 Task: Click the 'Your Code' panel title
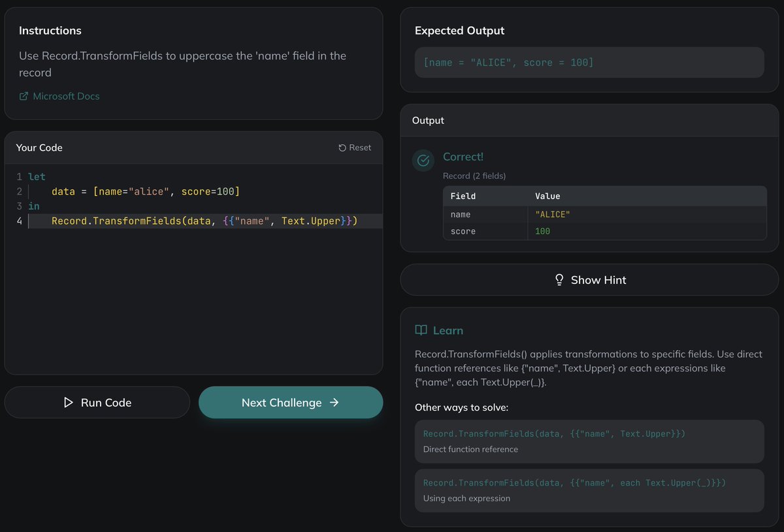[39, 148]
